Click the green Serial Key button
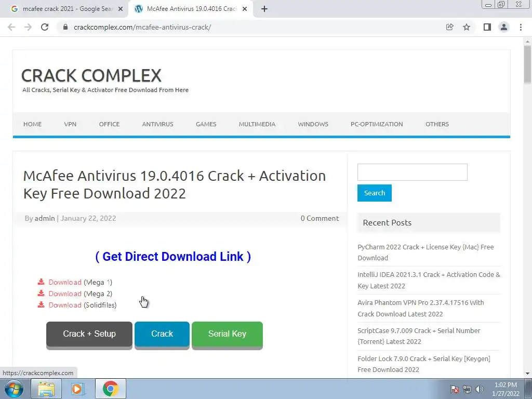532x399 pixels. point(228,335)
